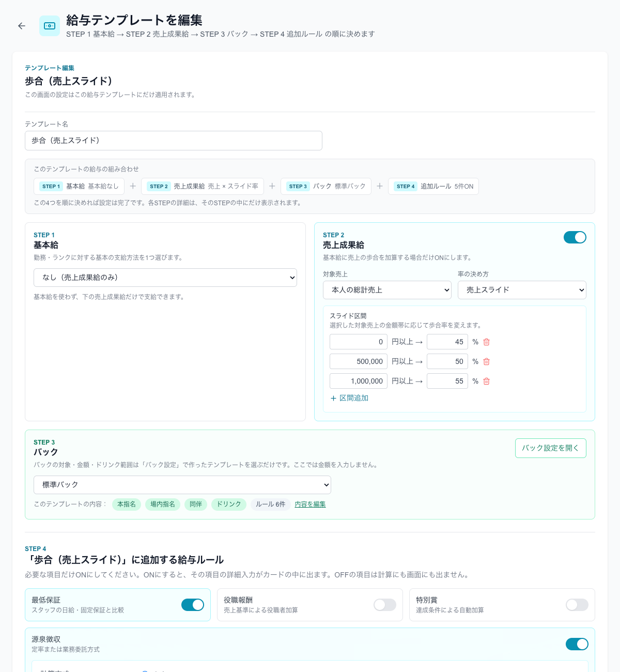Edit the 500,000 yen threshold field
Screen dimensions: 620x672
[359, 361]
